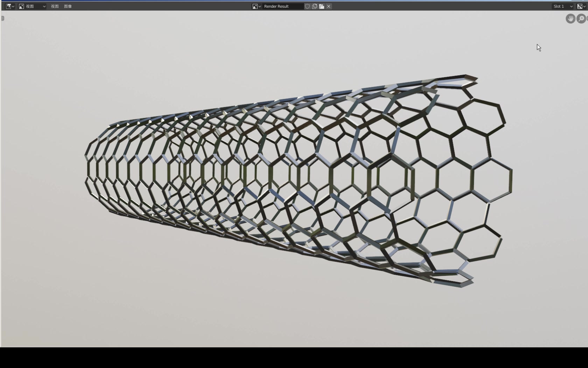The image size is (588, 368).
Task: Open the Slot 1 dropdown
Action: pyautogui.click(x=563, y=6)
